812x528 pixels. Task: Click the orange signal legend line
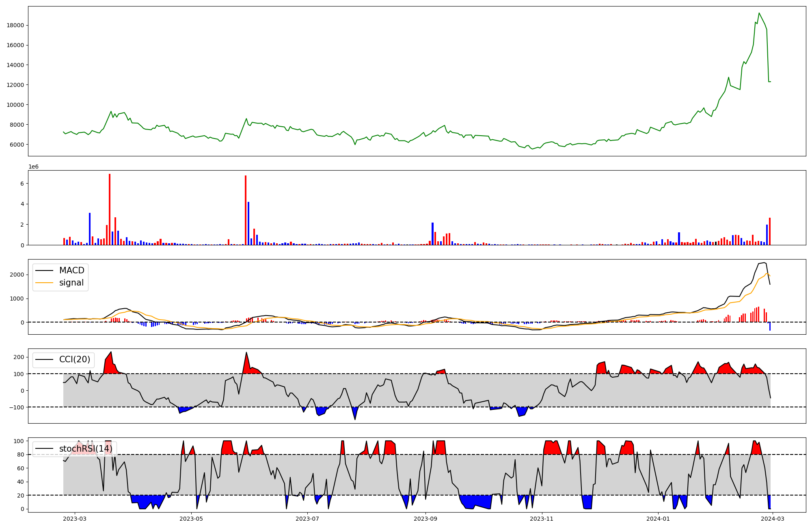click(x=44, y=283)
